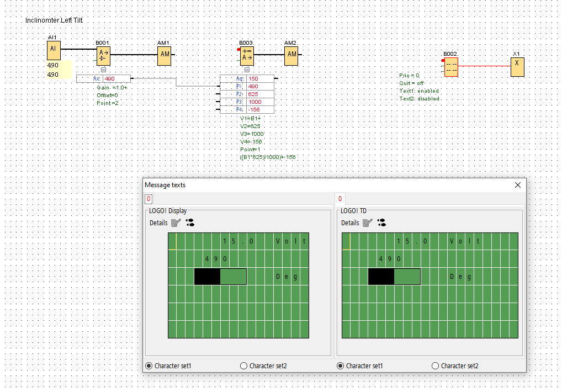Click the B002 message text block

tap(451, 67)
